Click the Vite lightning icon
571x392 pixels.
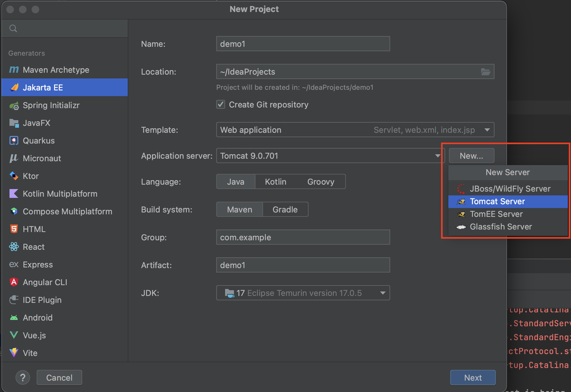(x=14, y=352)
